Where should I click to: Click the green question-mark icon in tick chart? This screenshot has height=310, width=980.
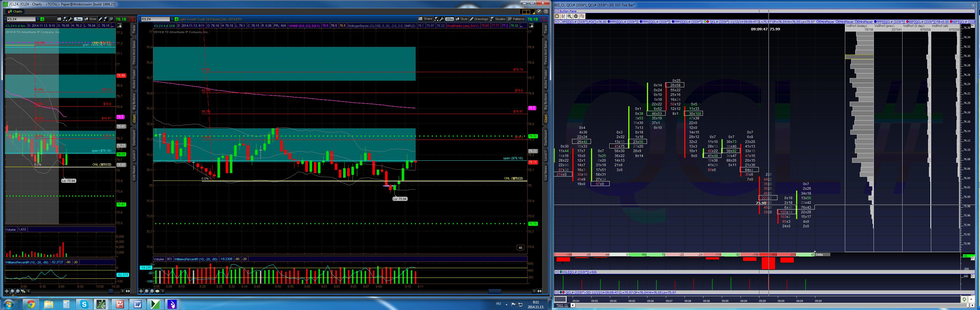pyautogui.click(x=964, y=299)
